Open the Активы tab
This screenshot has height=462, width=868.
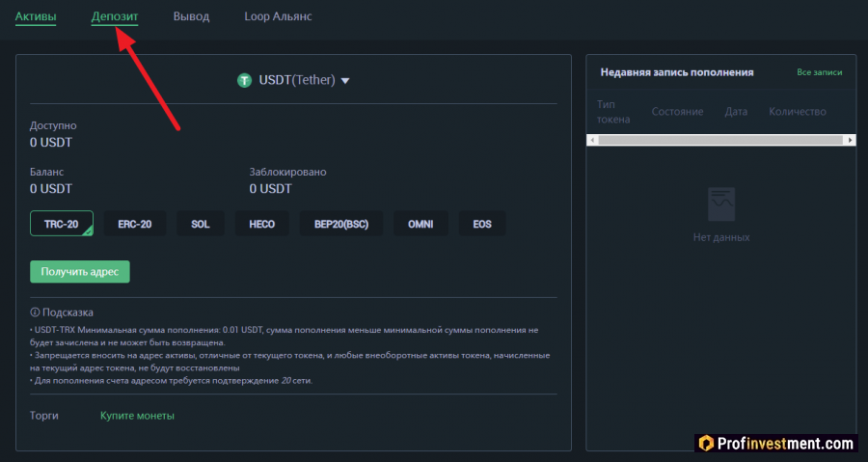[36, 16]
